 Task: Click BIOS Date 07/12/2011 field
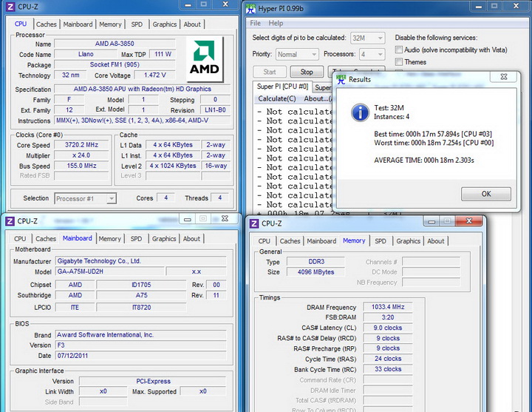coord(141,356)
